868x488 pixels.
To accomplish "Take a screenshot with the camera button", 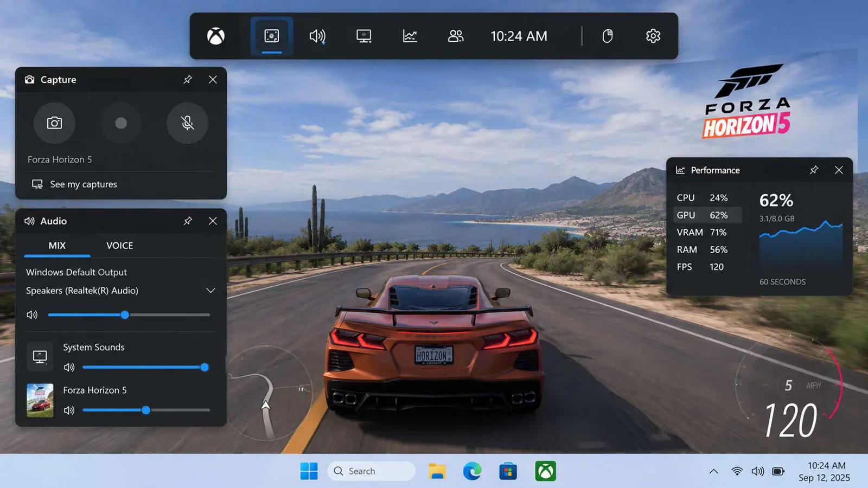I will [x=54, y=123].
